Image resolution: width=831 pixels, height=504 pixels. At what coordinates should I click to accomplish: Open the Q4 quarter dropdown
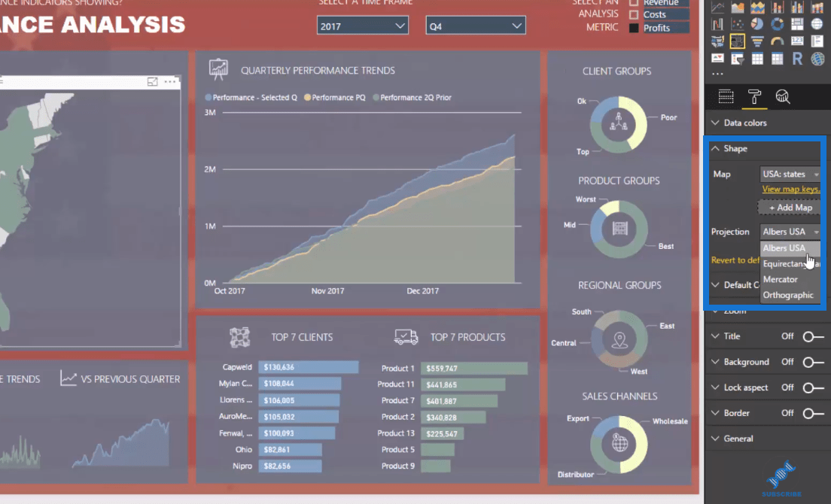click(x=476, y=26)
